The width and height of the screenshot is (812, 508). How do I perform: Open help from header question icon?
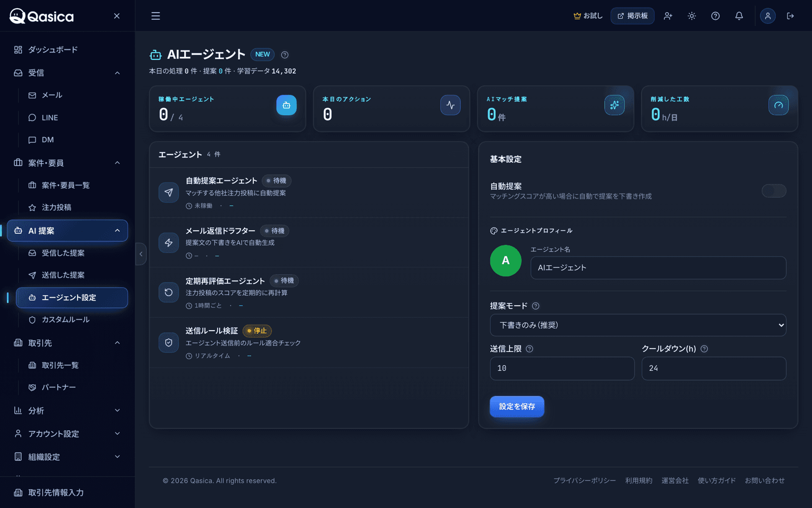[716, 16]
